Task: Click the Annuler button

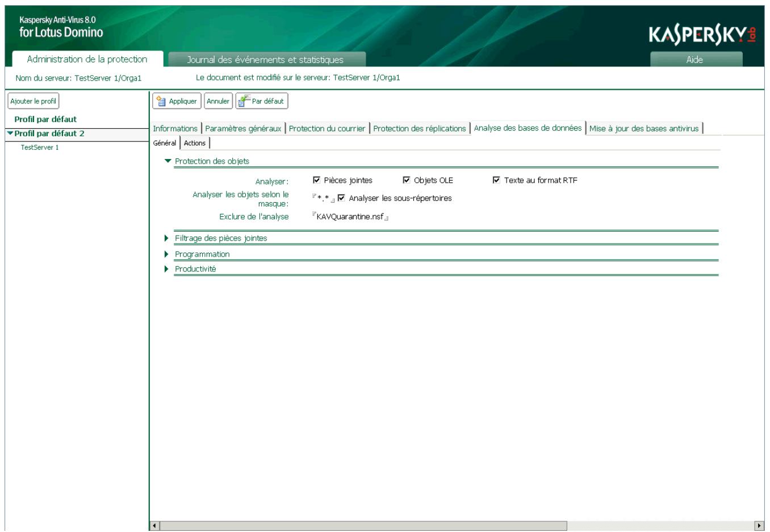Action: click(218, 101)
